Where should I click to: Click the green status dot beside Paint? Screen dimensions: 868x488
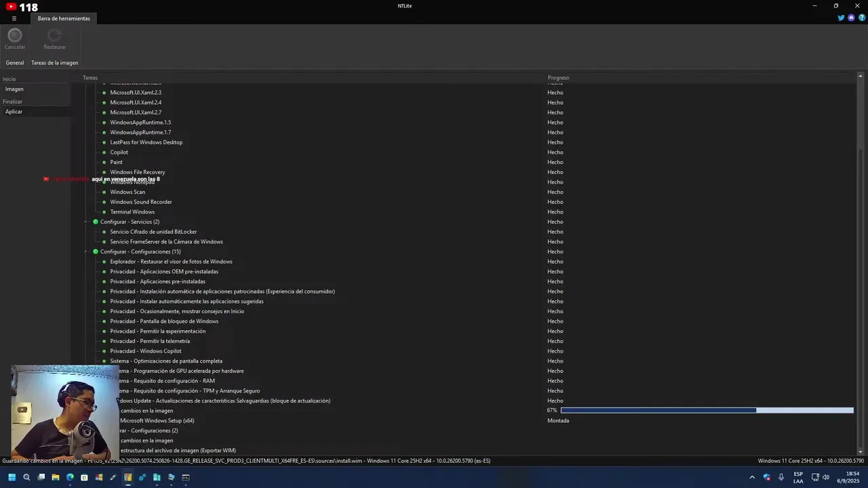[x=104, y=162]
